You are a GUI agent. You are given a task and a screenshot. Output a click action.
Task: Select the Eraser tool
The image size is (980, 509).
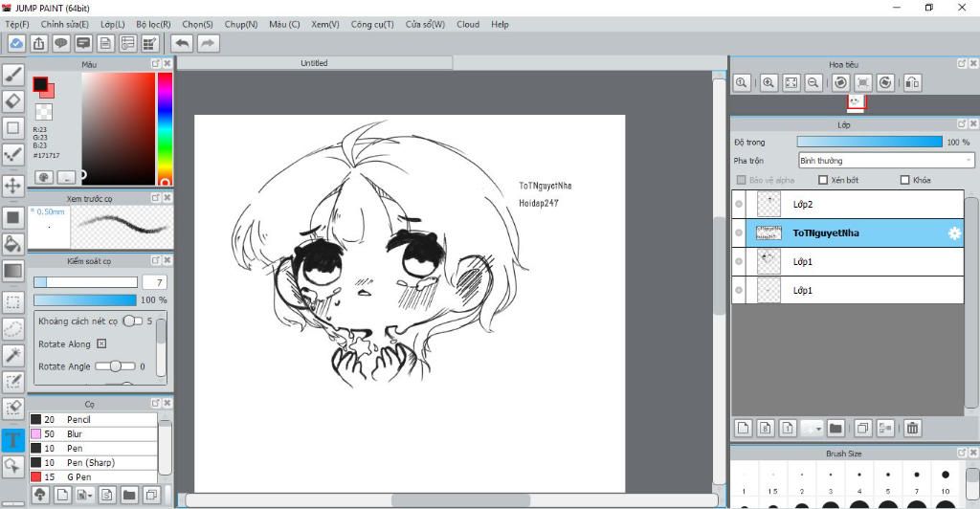[x=13, y=100]
